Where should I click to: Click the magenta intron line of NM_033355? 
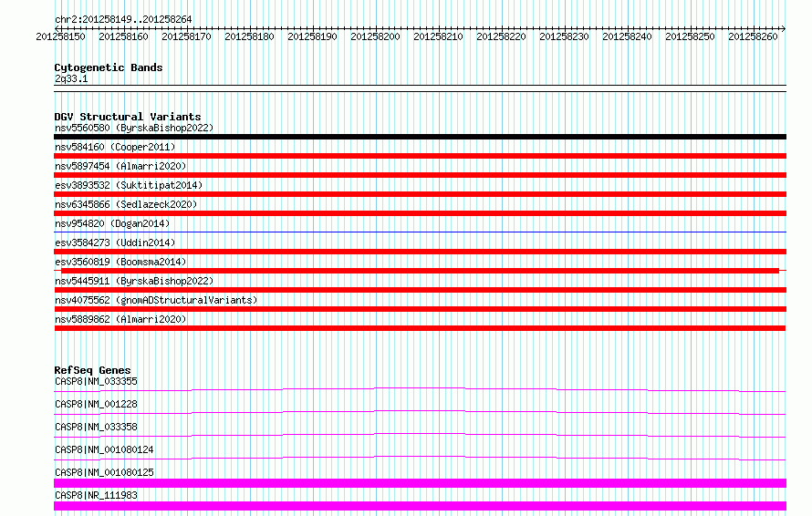pos(420,389)
